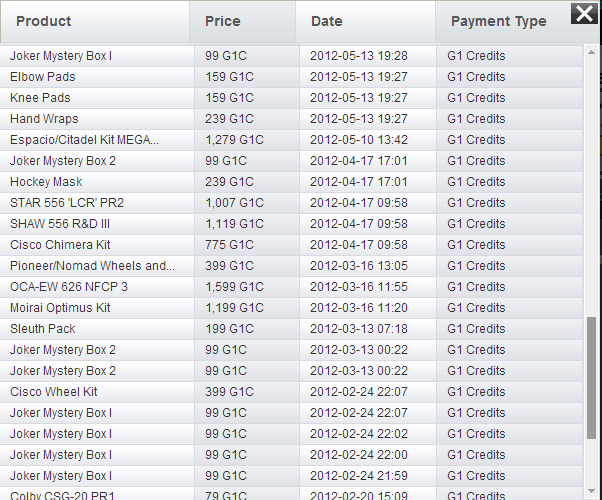Click OCA-EW 626 NFCP 3 entry
Screen dimensions: 602x500
click(69, 287)
